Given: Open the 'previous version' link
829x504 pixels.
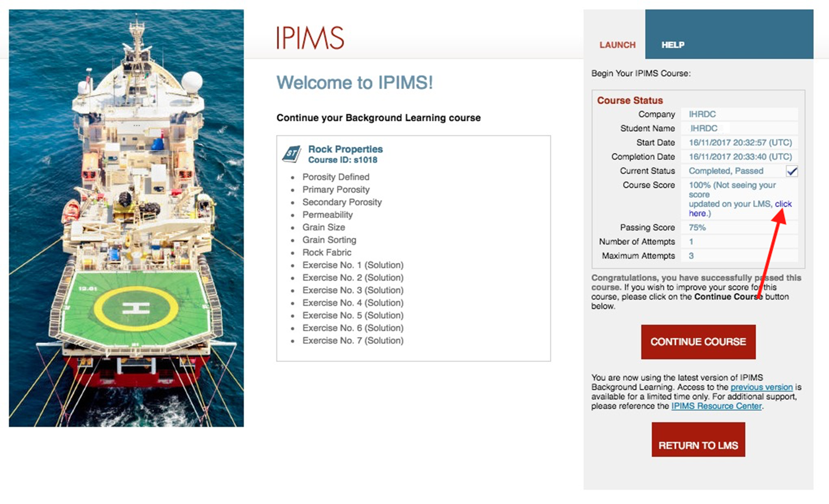Looking at the screenshot, I should [x=761, y=387].
